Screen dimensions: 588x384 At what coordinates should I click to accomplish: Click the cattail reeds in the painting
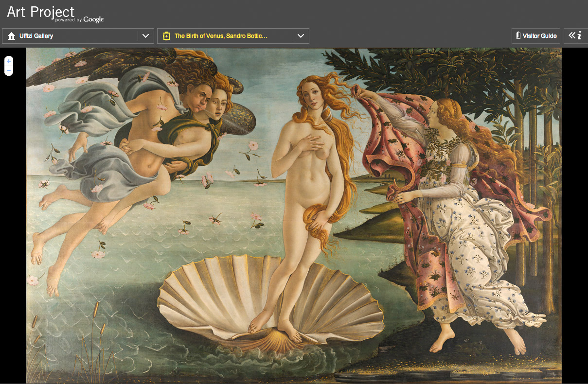point(95,311)
